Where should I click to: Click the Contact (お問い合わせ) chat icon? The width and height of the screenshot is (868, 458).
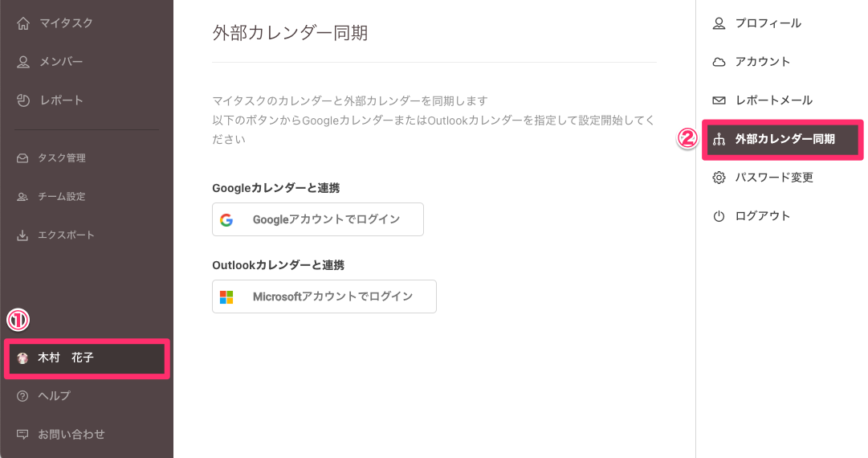pyautogui.click(x=22, y=434)
